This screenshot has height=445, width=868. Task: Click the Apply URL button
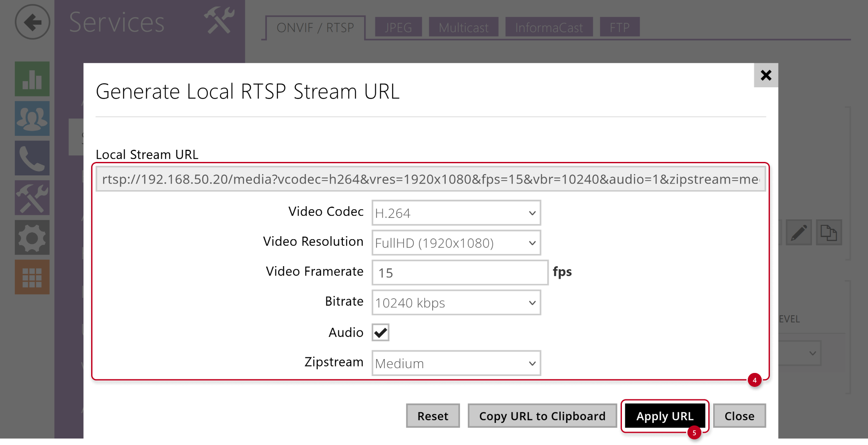point(665,416)
